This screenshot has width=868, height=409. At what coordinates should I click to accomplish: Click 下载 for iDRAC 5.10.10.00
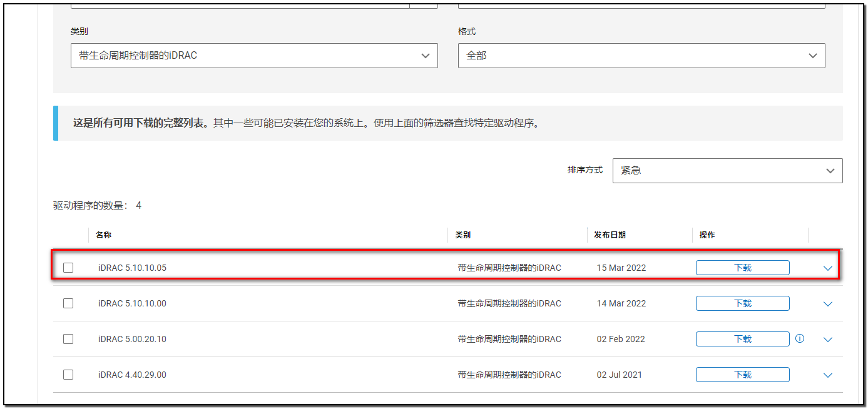(742, 303)
